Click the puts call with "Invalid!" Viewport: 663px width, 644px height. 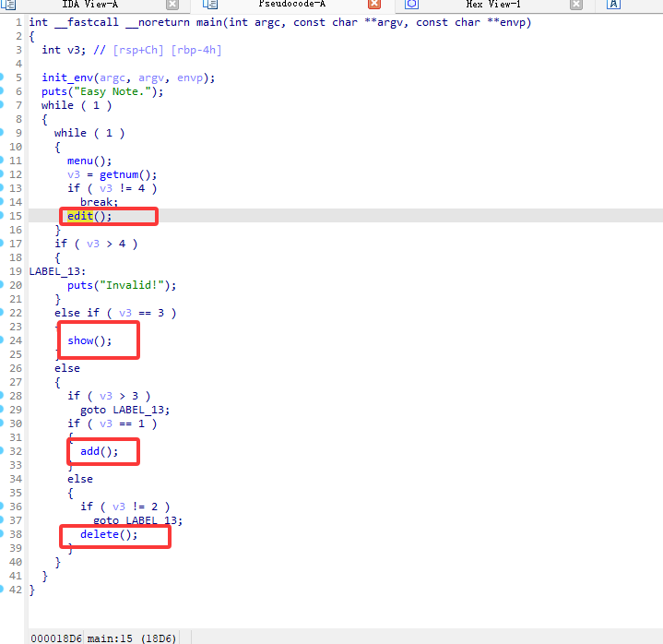tap(80, 285)
